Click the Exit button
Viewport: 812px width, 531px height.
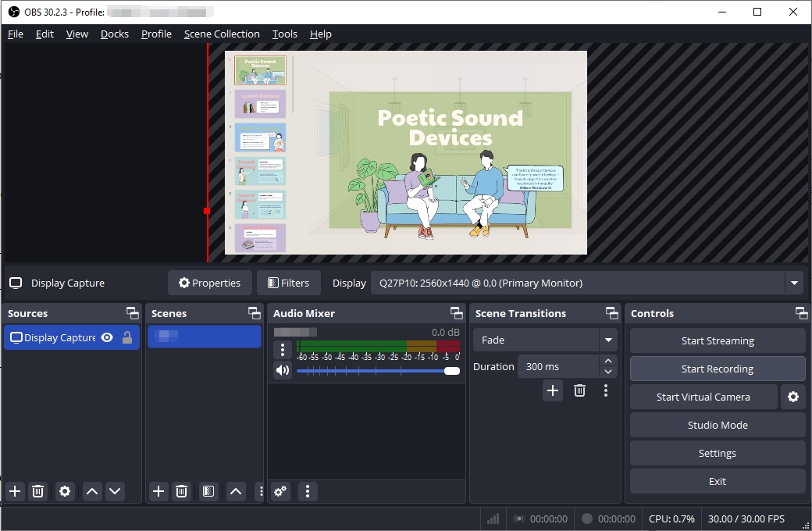tap(718, 481)
